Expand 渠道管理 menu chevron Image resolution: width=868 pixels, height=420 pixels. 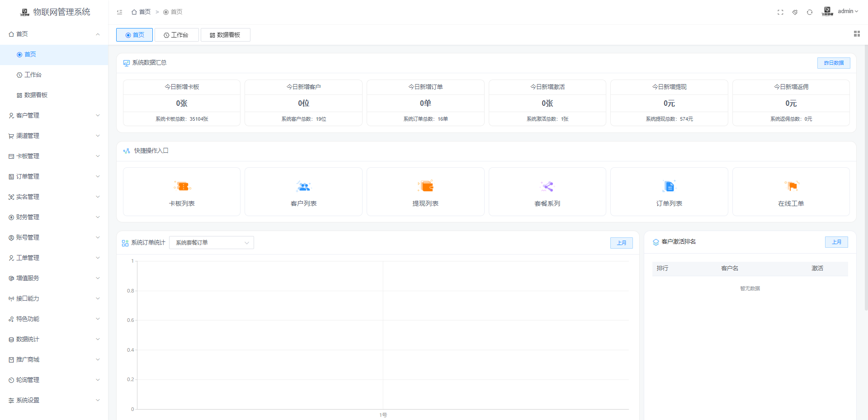98,136
